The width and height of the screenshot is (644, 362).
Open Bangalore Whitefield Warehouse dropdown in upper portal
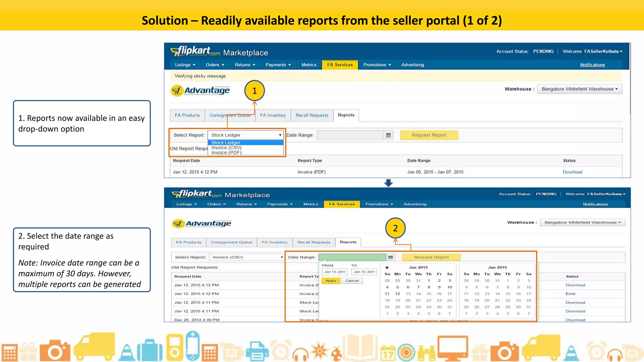[x=579, y=89]
